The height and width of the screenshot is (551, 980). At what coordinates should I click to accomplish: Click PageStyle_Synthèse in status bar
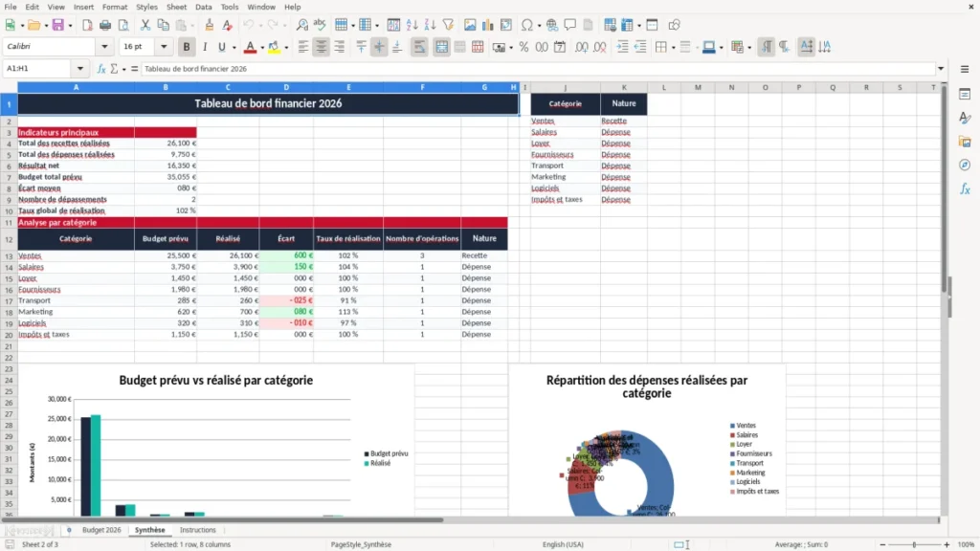click(x=361, y=544)
